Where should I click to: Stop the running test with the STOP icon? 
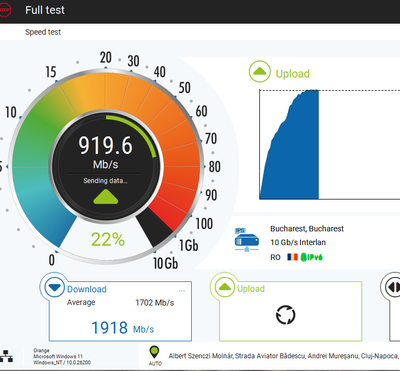pos(4,10)
